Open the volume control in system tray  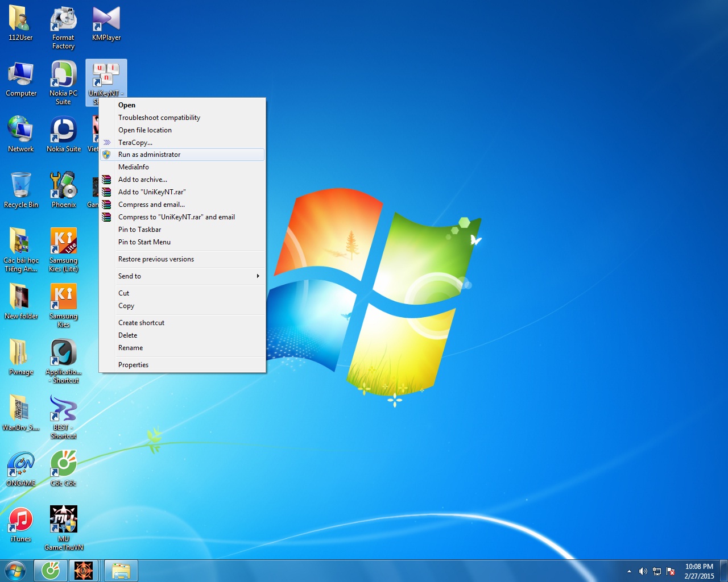point(643,571)
